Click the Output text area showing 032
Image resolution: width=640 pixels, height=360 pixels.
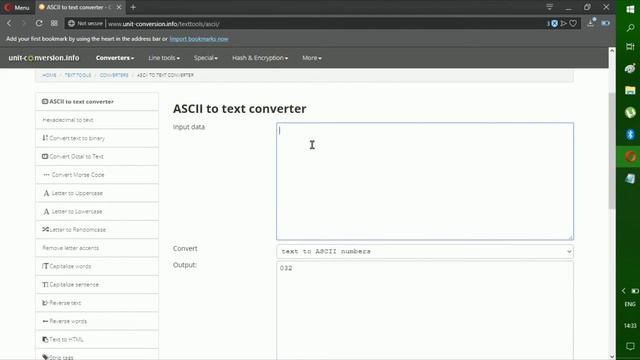[425, 311]
